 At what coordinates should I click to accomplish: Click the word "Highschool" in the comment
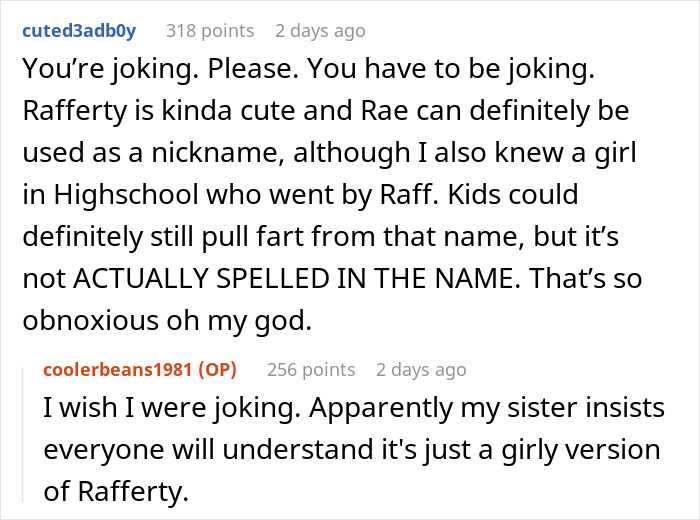pyautogui.click(x=126, y=195)
